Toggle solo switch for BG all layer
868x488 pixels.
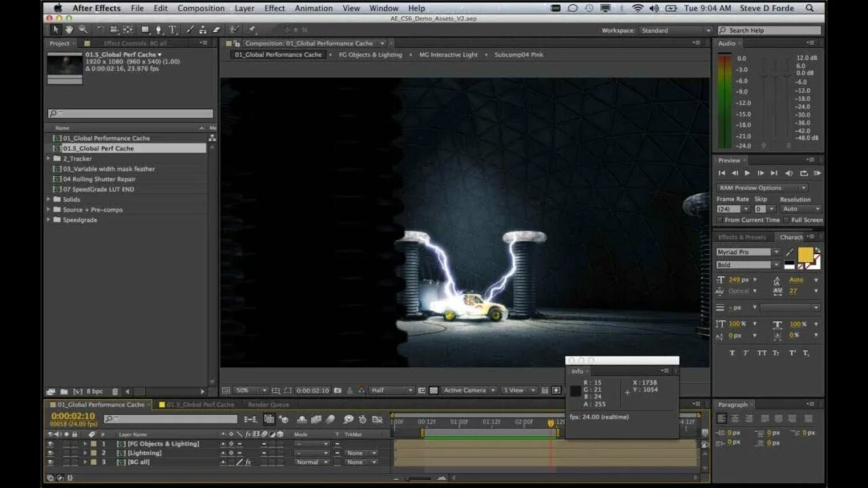pyautogui.click(x=66, y=462)
